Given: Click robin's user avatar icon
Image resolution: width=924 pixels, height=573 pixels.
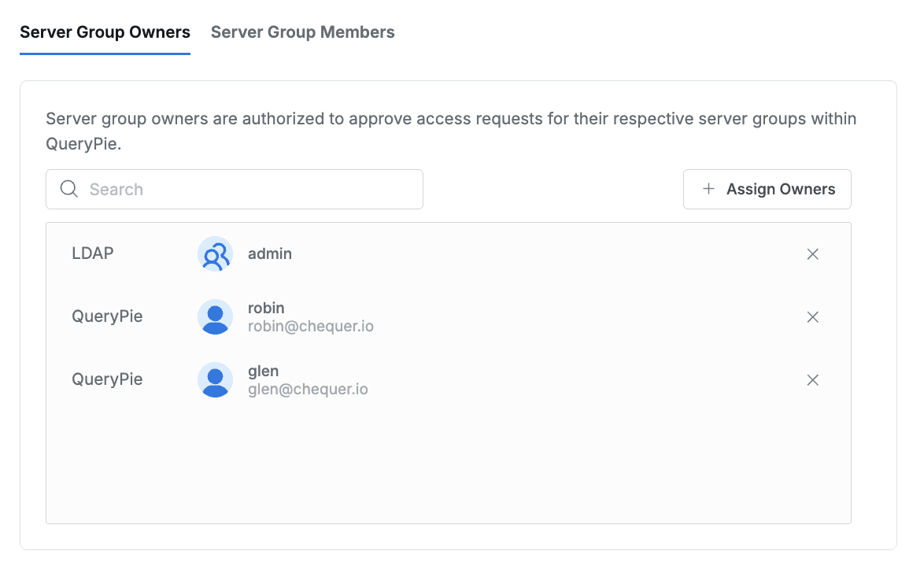Looking at the screenshot, I should click(x=215, y=317).
